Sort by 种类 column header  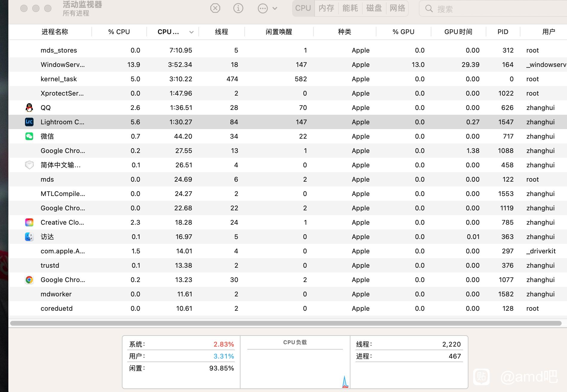click(x=344, y=32)
